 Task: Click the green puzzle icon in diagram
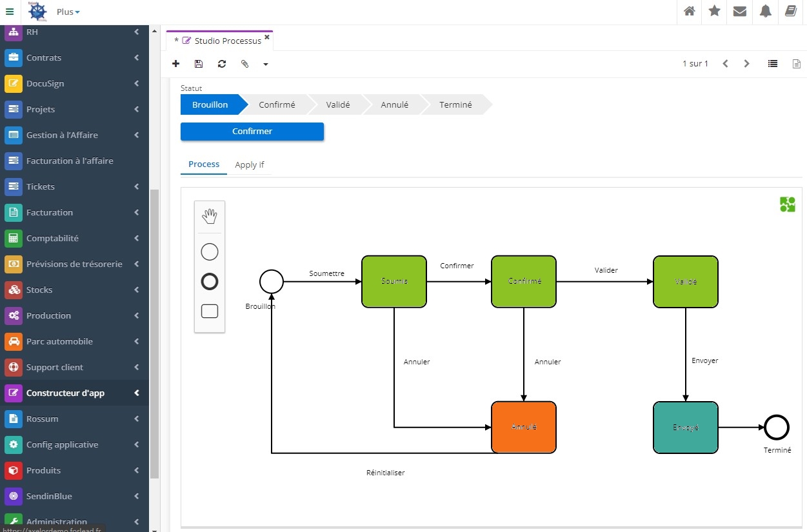point(787,204)
